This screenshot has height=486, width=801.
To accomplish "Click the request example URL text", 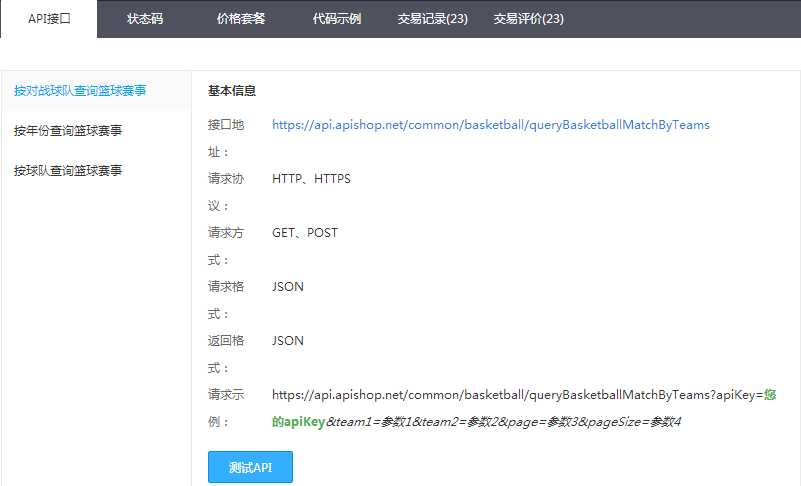I will pos(524,408).
